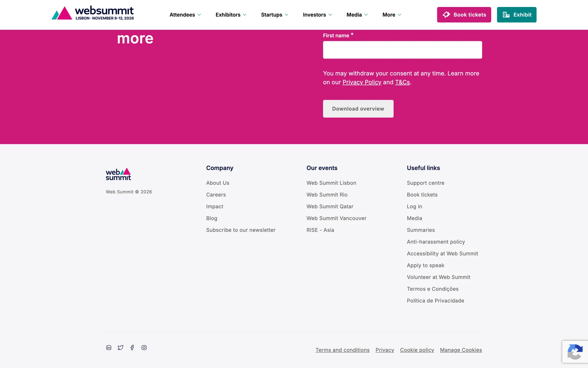
Task: Click Terms and conditions footer link
Action: [x=343, y=350]
